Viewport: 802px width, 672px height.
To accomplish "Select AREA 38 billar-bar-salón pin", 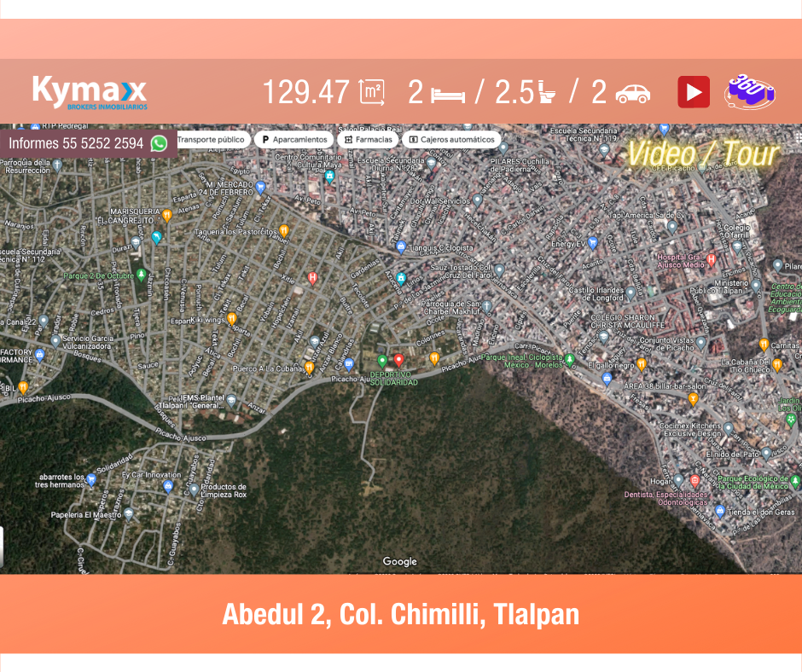I will [x=693, y=399].
